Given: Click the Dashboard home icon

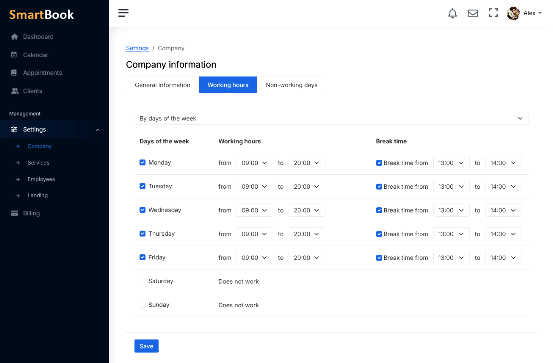Looking at the screenshot, I should 14,37.
